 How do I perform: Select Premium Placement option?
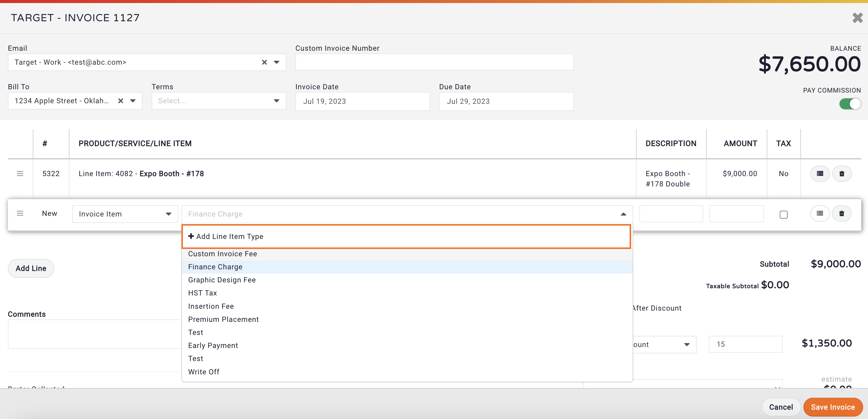click(407, 319)
